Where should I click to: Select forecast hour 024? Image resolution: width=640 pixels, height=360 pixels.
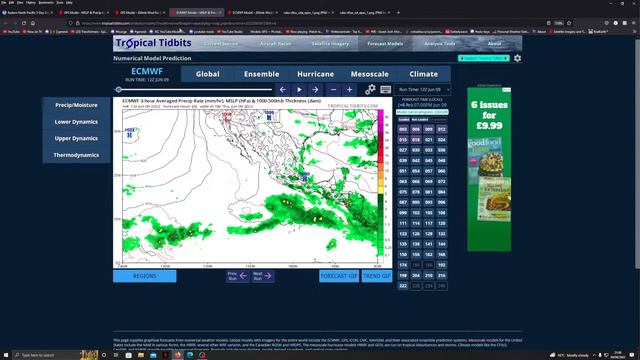click(441, 140)
